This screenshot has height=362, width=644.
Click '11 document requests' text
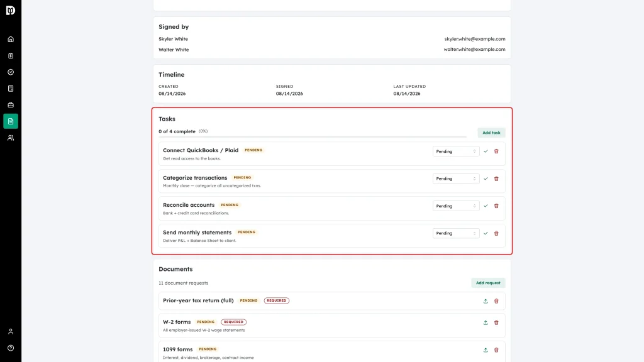[x=183, y=283]
